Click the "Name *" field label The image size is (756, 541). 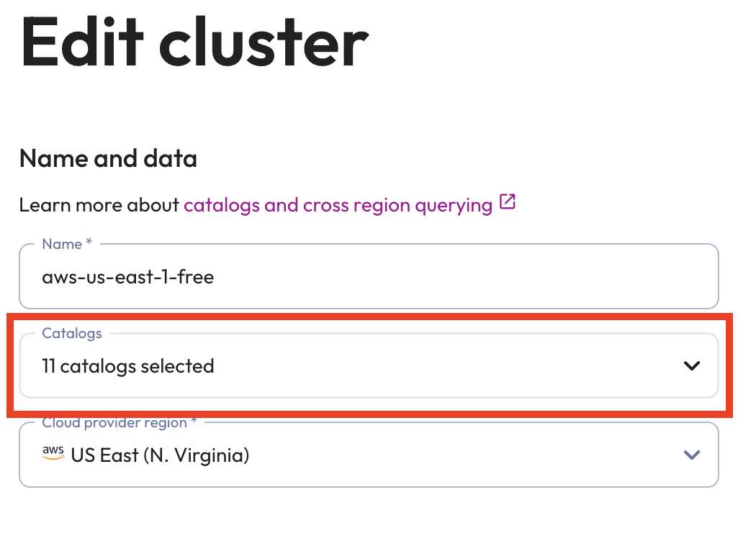pyautogui.click(x=67, y=245)
